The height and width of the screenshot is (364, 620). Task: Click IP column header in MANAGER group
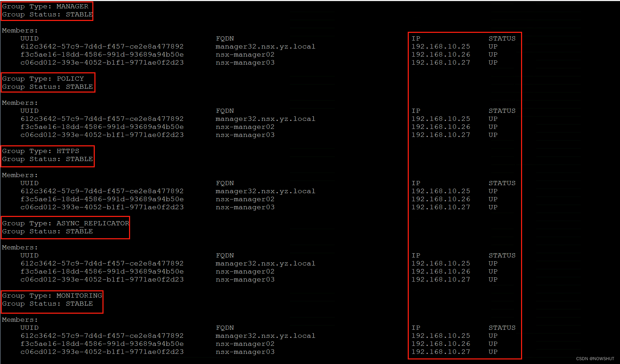click(416, 38)
